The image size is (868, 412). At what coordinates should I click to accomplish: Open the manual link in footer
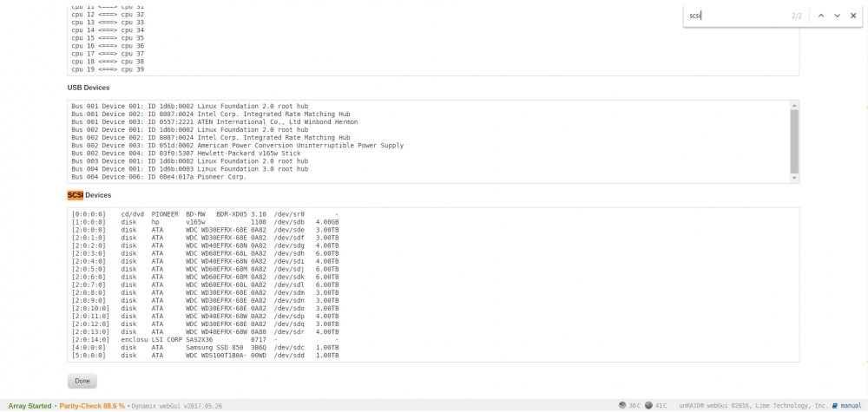click(851, 405)
